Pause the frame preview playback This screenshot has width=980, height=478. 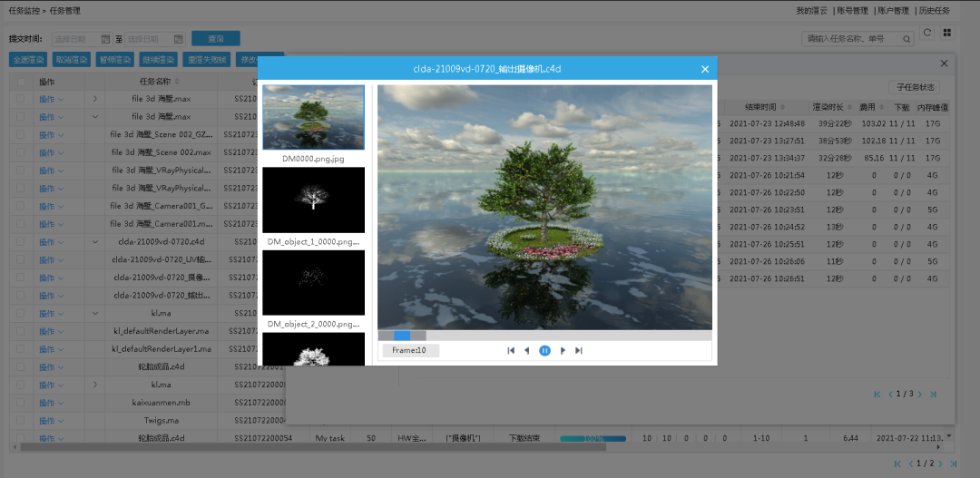pyautogui.click(x=544, y=350)
